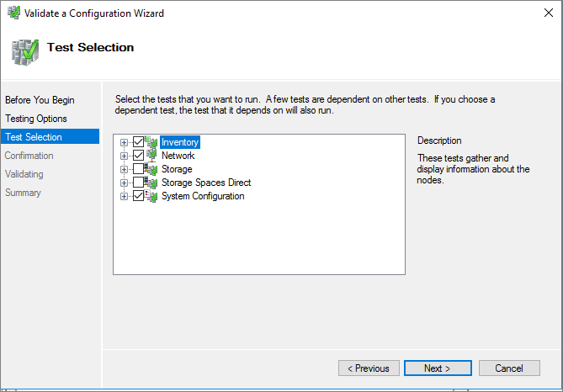Expand the Network tree node
Screen dimensions: 563x392
click(x=124, y=156)
